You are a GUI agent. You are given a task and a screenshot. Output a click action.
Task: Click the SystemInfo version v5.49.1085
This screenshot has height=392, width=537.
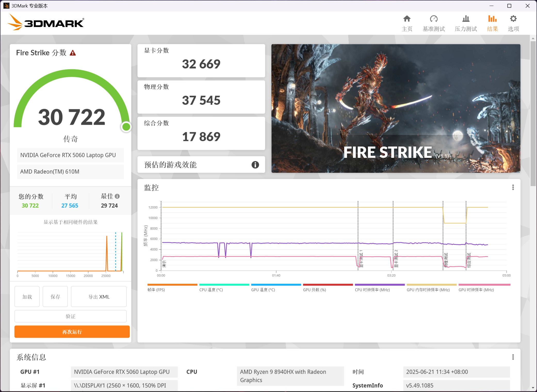coord(457,386)
